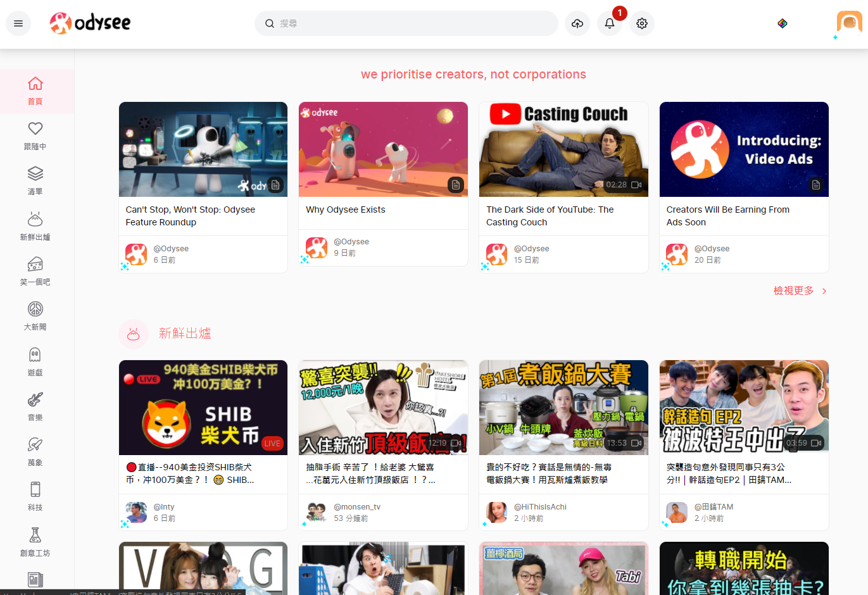Screen dimensions: 868x595
Task: Open the 突襲造句意外發現 video title
Action: pos(729,473)
